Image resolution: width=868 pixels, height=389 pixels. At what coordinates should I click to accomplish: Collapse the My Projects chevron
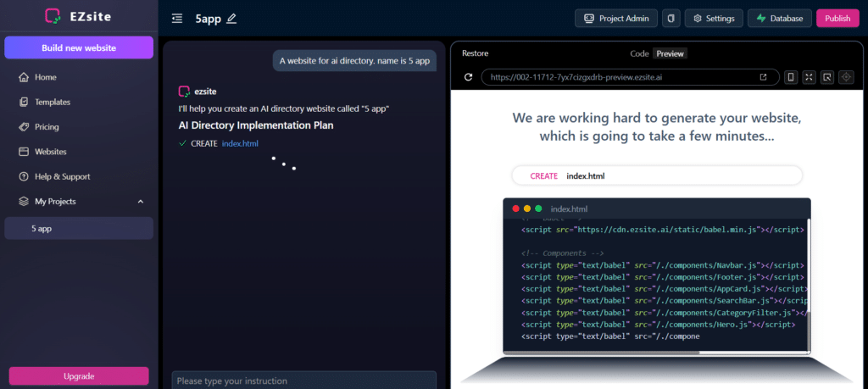pyautogui.click(x=141, y=202)
